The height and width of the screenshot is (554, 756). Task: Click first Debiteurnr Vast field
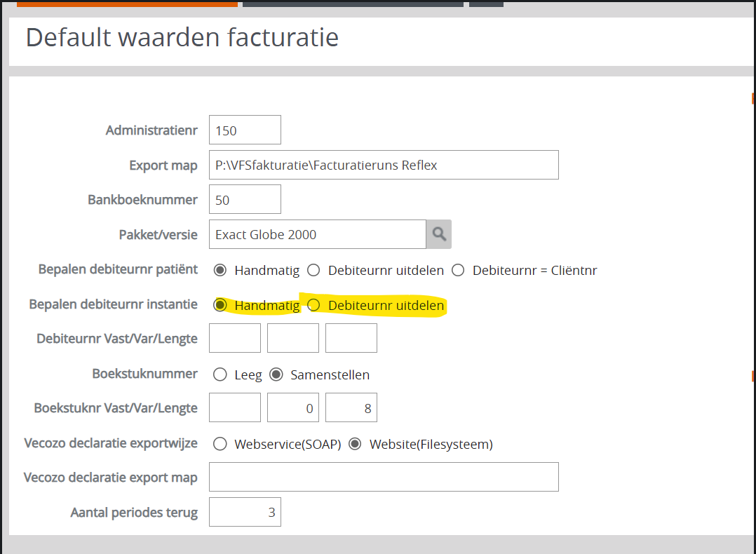tap(235, 338)
